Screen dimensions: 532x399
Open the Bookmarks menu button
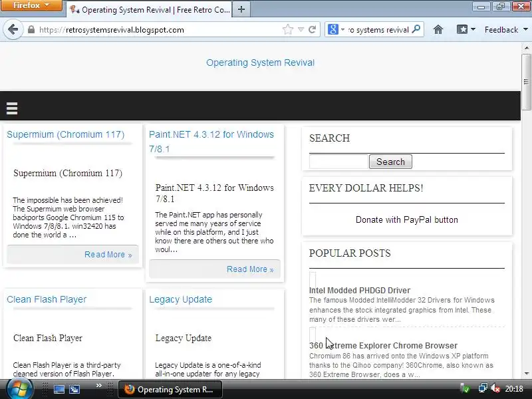click(x=466, y=30)
